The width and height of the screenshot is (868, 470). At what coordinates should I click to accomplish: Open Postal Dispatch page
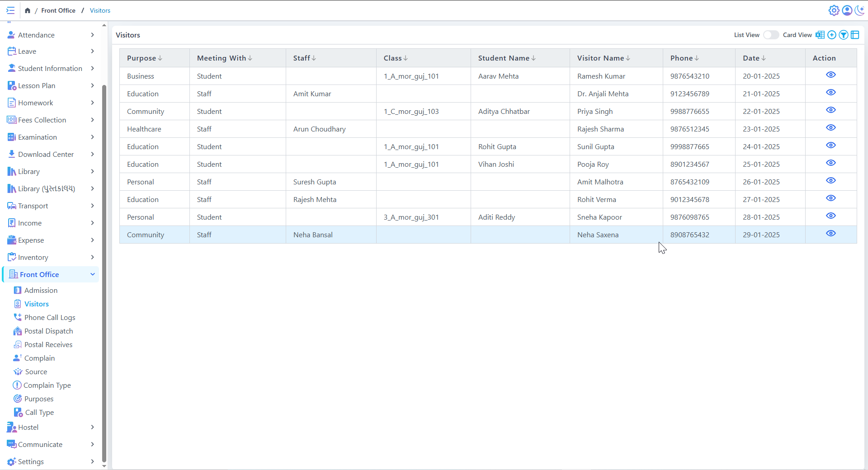pyautogui.click(x=48, y=331)
